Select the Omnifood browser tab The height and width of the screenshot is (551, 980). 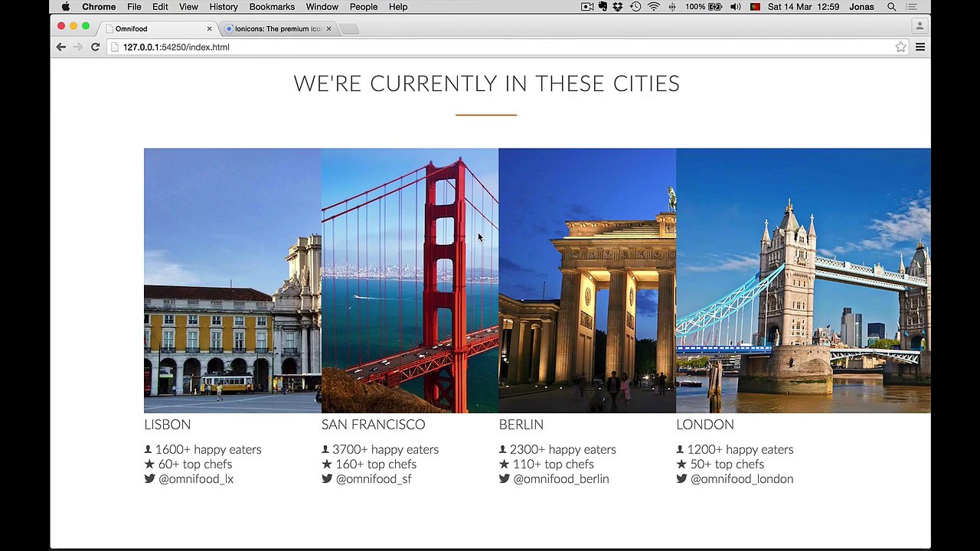point(157,29)
